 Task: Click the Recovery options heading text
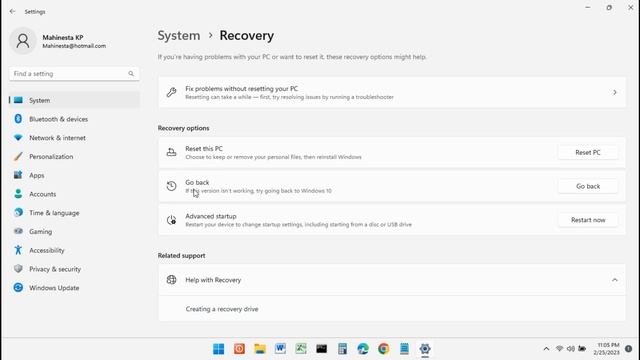[183, 128]
